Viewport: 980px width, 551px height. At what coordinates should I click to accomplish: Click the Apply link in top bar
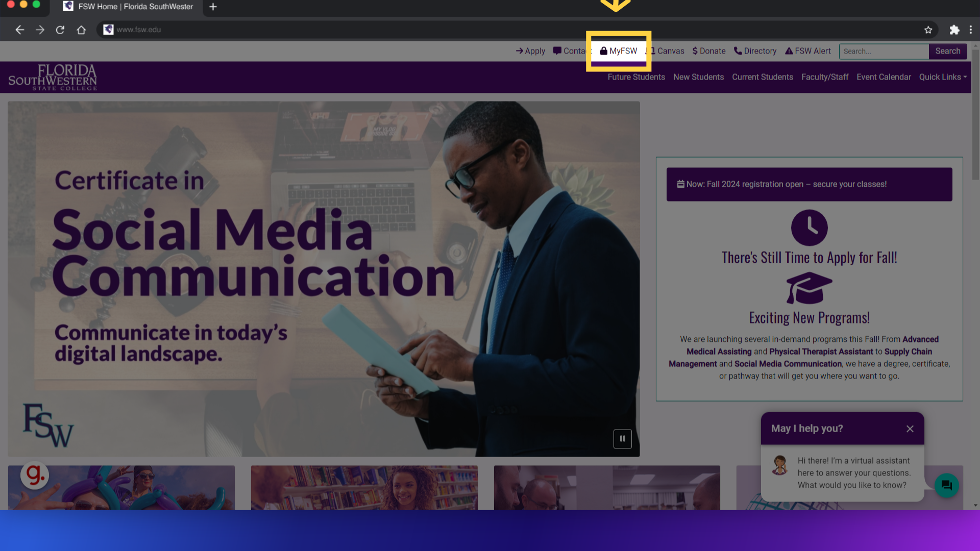click(530, 51)
